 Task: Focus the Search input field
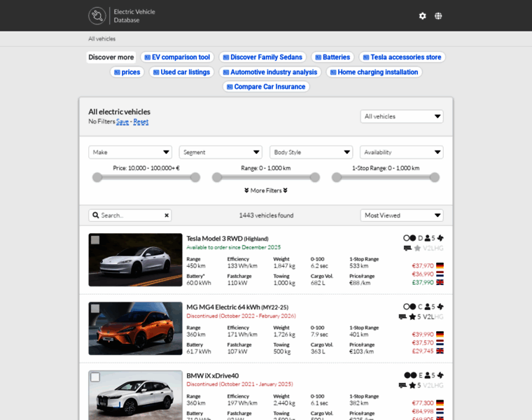pyautogui.click(x=130, y=216)
